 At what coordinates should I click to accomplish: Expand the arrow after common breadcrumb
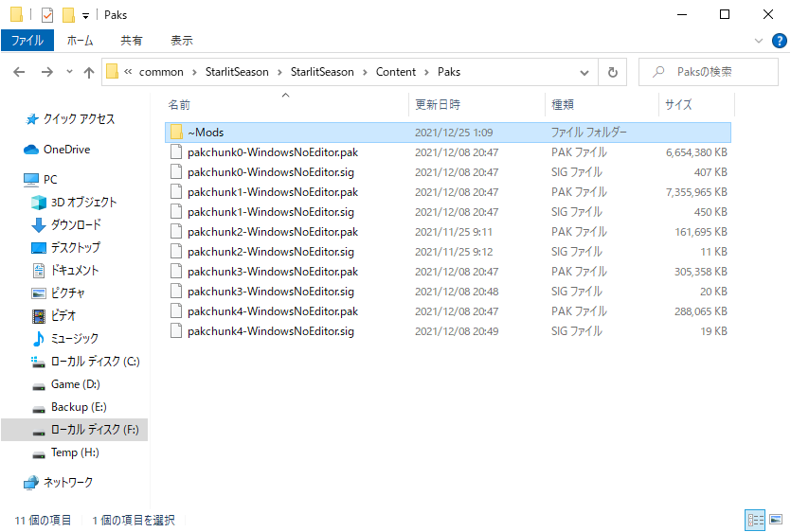coord(194,72)
